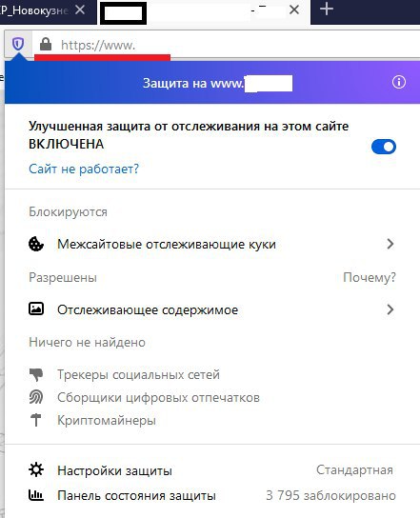Click the padlock site security icon

pos(46,44)
